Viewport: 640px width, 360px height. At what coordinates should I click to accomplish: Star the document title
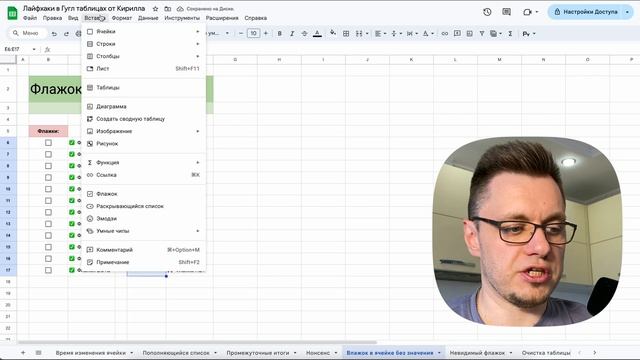[155, 9]
